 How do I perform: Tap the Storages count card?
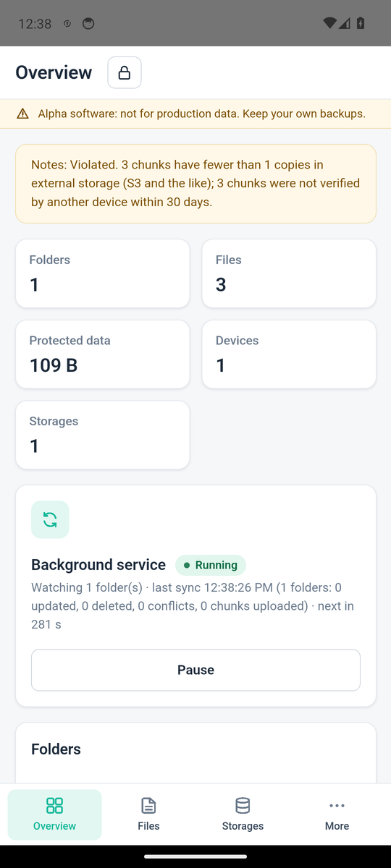(103, 435)
